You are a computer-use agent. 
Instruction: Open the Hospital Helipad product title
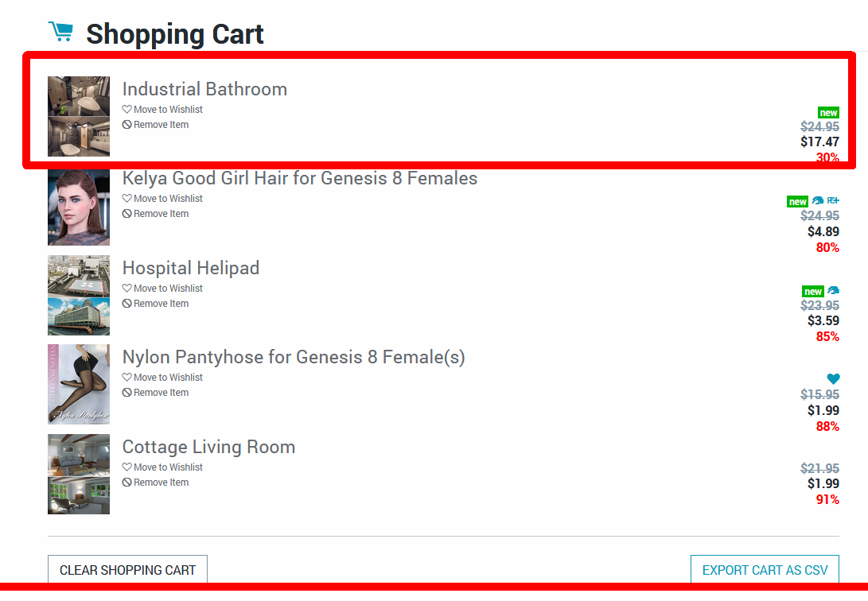tap(191, 268)
